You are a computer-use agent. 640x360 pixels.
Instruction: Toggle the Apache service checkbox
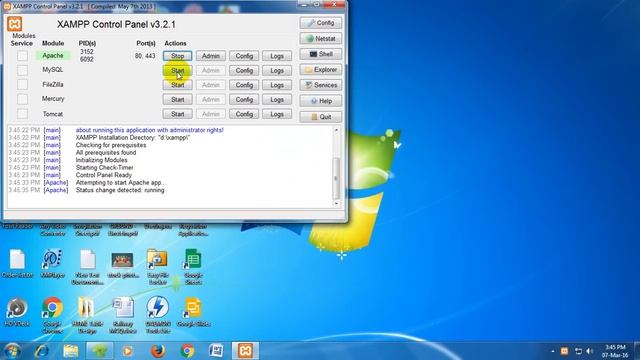click(x=22, y=56)
